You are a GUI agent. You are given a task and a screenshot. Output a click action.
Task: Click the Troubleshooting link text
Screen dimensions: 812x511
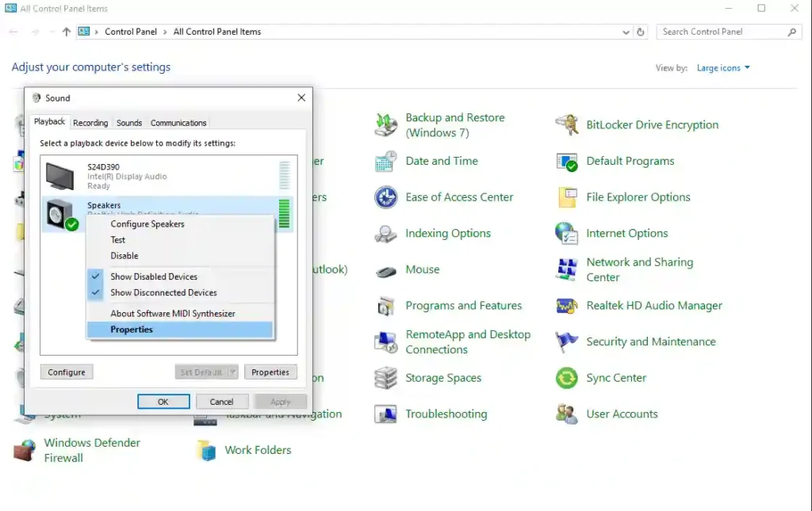446,414
